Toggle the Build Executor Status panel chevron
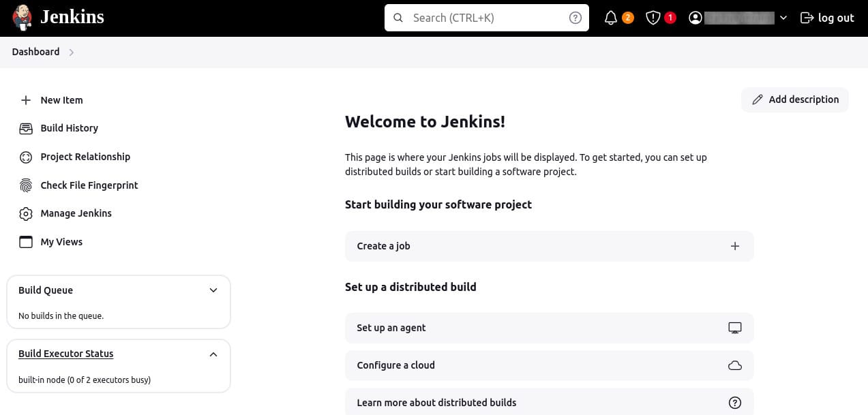Viewport: 868px width, 415px height. [x=213, y=354]
